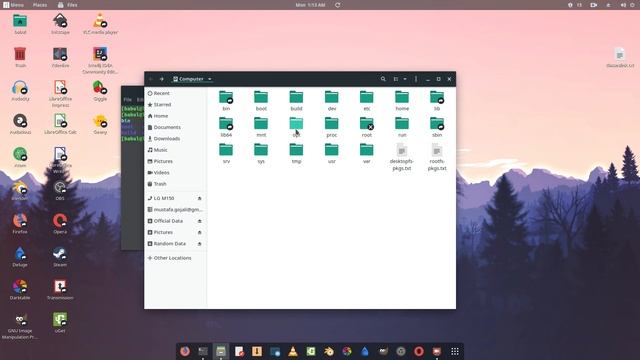Go to Home in sidebar
The height and width of the screenshot is (360, 640).
(x=158, y=116)
